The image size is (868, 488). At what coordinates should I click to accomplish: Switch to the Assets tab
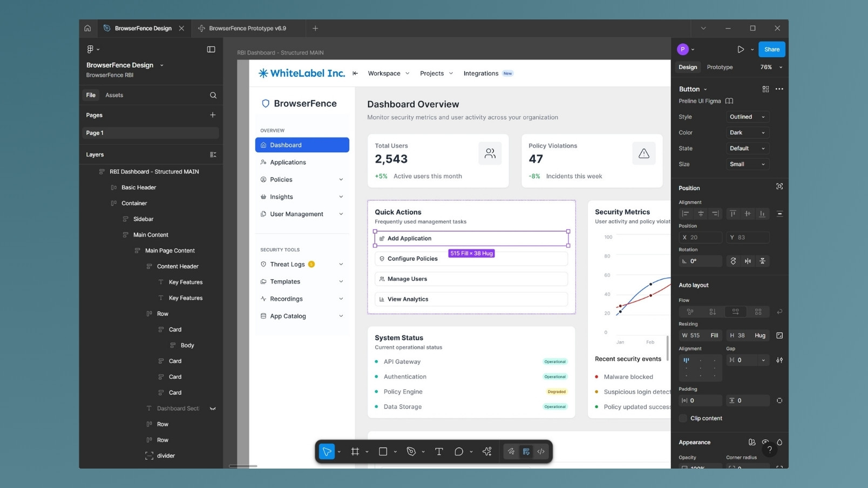coord(114,95)
